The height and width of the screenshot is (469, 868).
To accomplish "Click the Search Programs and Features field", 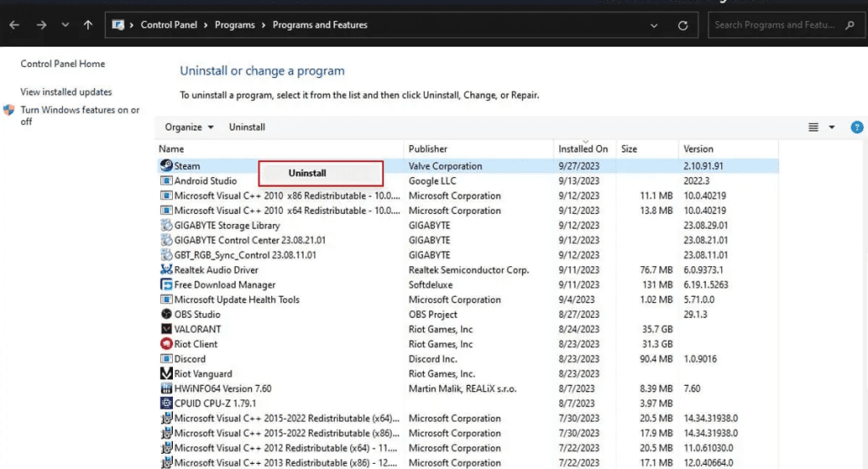I will pos(775,25).
